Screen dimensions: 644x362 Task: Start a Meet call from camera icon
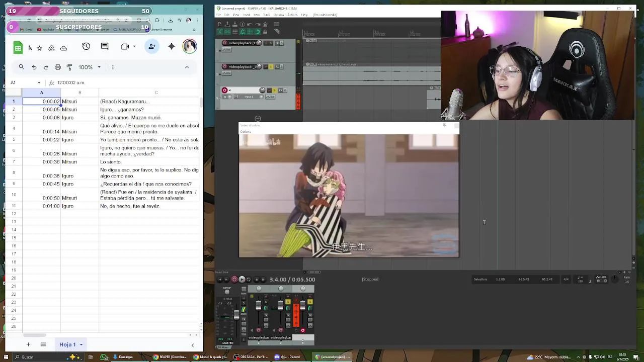(x=125, y=46)
